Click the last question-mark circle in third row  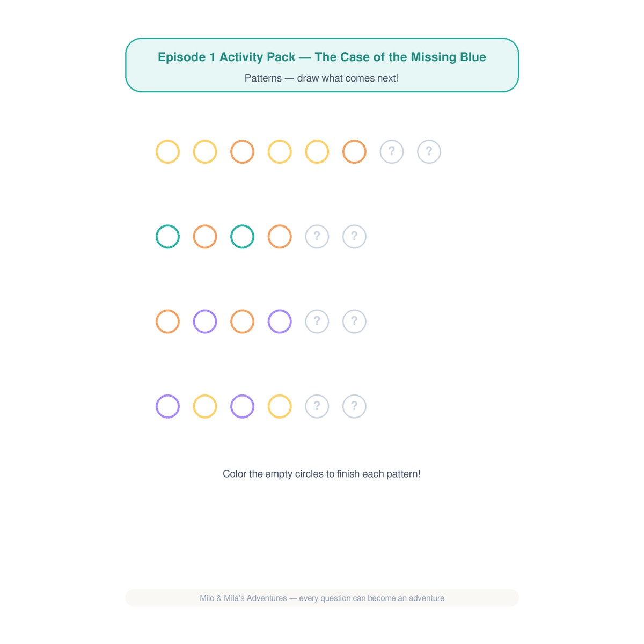[354, 321]
